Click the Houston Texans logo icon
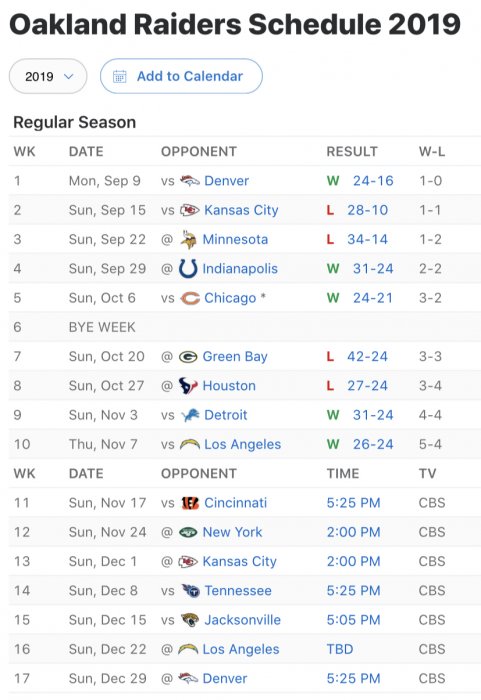 pos(188,386)
